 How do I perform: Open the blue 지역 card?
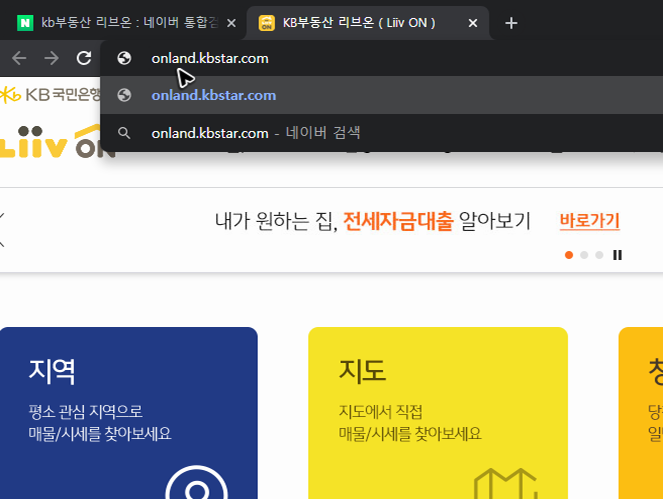[x=129, y=413]
